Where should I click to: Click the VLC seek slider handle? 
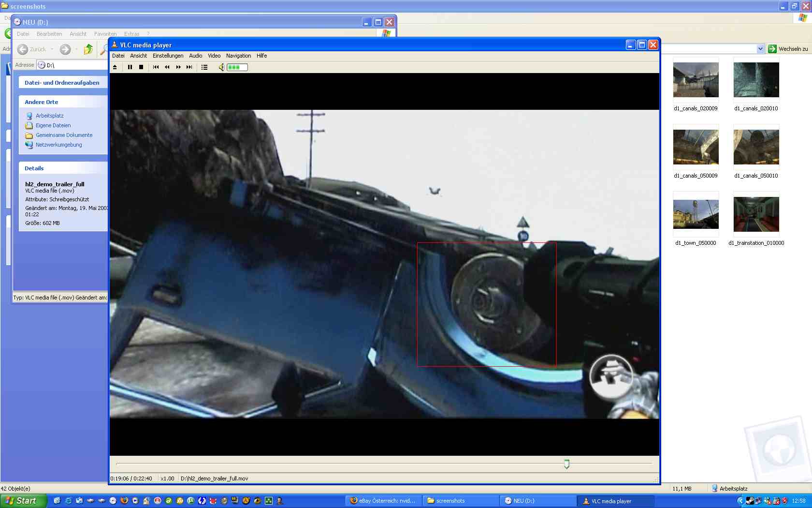point(566,464)
